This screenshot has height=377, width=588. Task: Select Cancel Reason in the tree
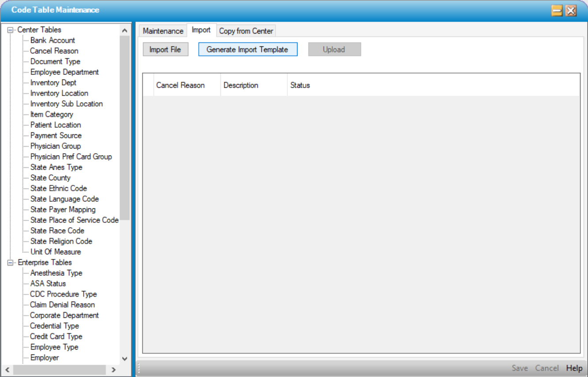coord(54,51)
